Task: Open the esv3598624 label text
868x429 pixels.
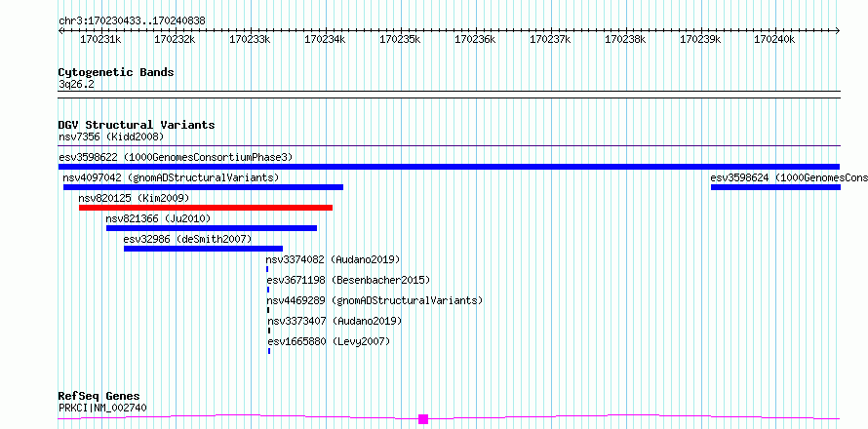Action: click(789, 177)
